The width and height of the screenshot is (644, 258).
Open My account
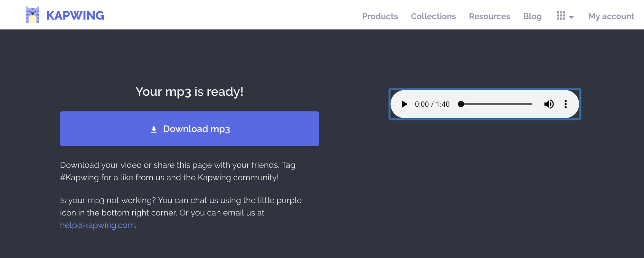(x=611, y=16)
